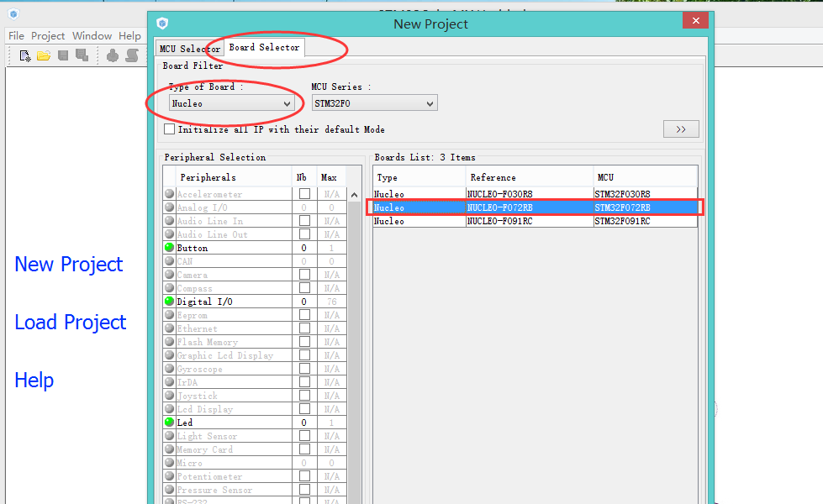Enable Initialize all IP with default Mode
This screenshot has width=823, height=504.
pyautogui.click(x=169, y=129)
